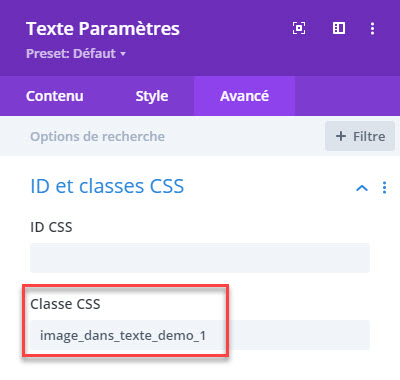Click the Texte Paramètres title
Screen dimensions: 400x380
coord(103,29)
